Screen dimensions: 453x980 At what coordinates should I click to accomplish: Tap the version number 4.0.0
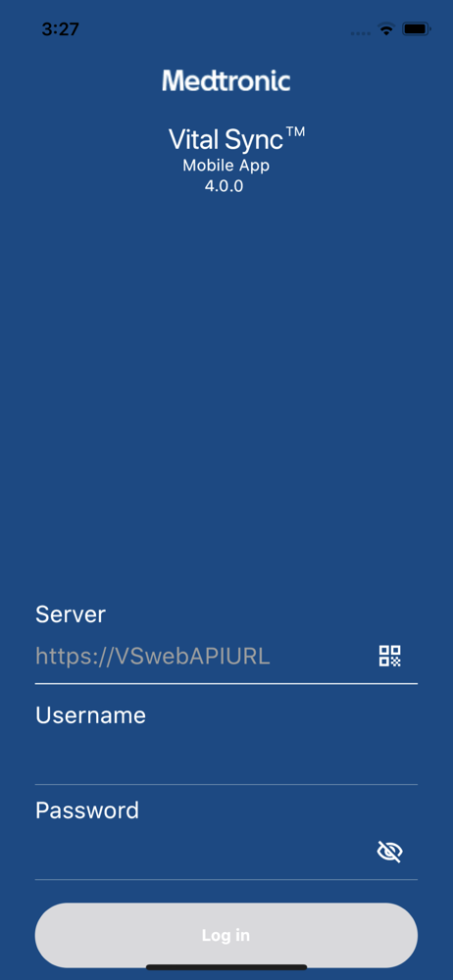[224, 186]
